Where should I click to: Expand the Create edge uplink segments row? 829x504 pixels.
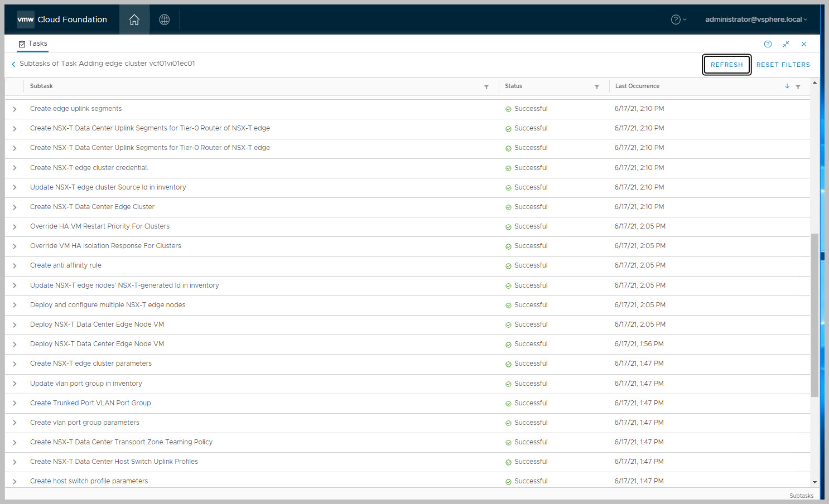(x=15, y=109)
